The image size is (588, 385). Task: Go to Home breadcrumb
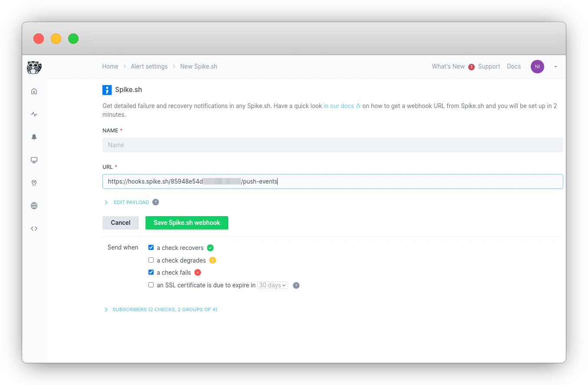pos(110,66)
